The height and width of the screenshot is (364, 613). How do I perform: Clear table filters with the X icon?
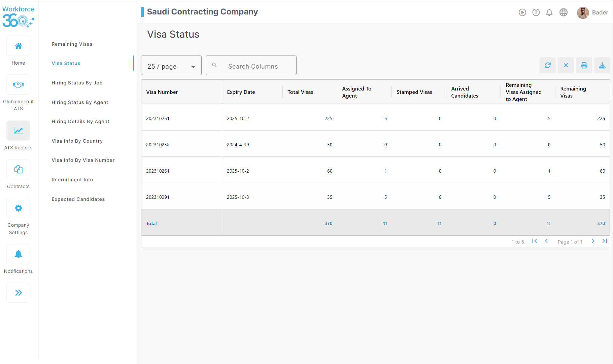(x=566, y=65)
